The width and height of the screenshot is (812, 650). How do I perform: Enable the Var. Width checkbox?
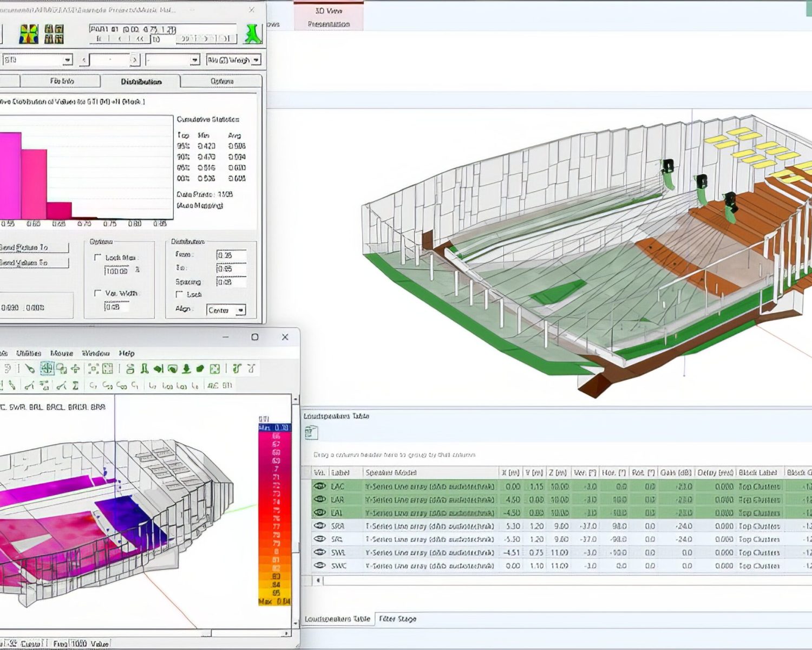coord(98,293)
